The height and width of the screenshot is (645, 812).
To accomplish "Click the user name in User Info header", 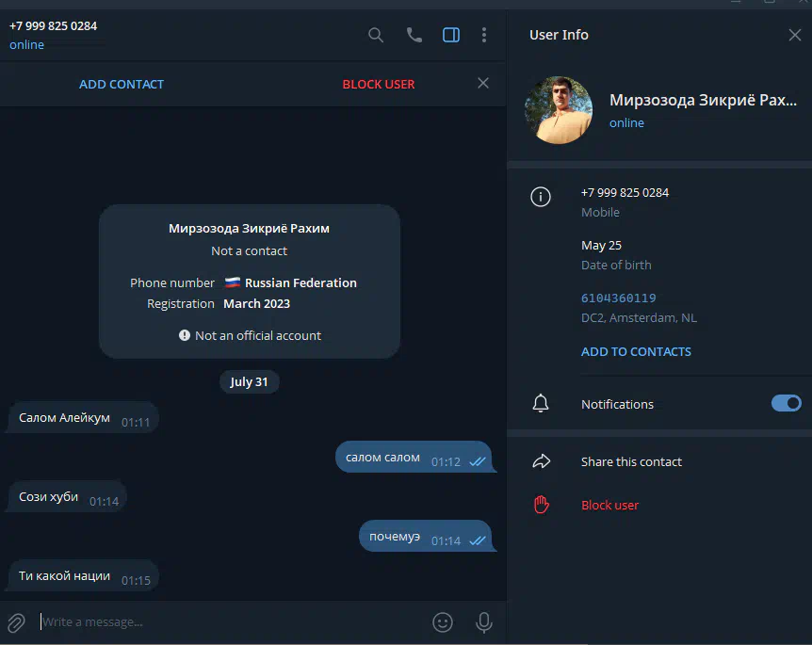I will click(703, 100).
